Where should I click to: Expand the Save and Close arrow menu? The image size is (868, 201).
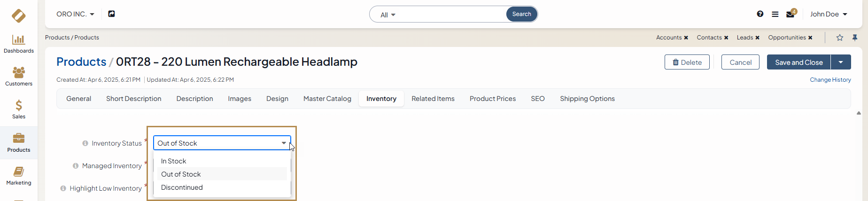(841, 62)
